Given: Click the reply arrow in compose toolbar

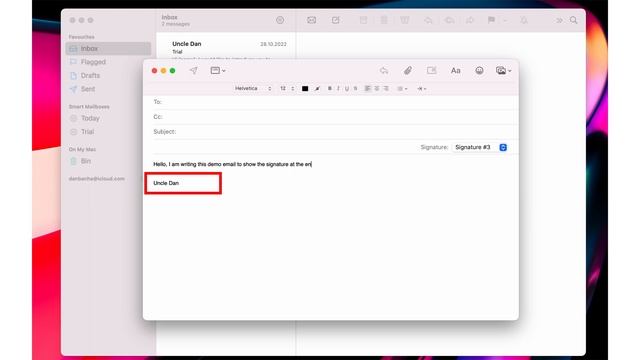Looking at the screenshot, I should [x=384, y=71].
